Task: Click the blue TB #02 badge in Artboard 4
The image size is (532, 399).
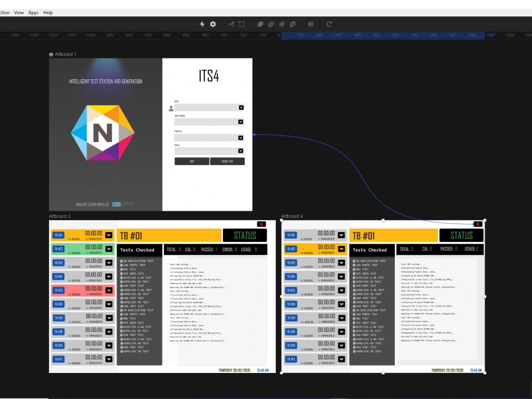Action: click(x=291, y=248)
